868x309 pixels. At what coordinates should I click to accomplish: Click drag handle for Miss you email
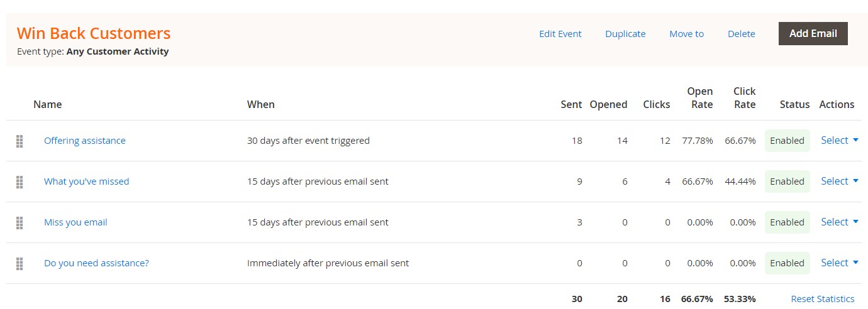pos(19,223)
